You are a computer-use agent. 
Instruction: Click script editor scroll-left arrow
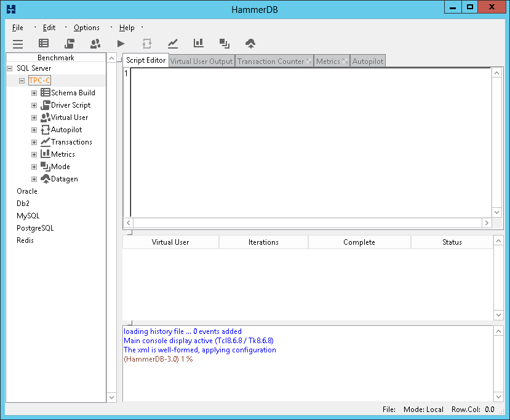[129, 223]
